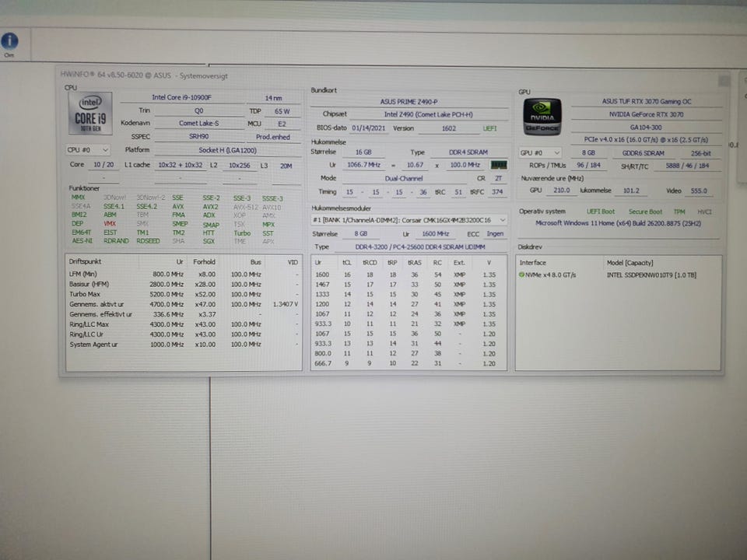Click the Turbo Max row in the Driftspunkt table

184,294
